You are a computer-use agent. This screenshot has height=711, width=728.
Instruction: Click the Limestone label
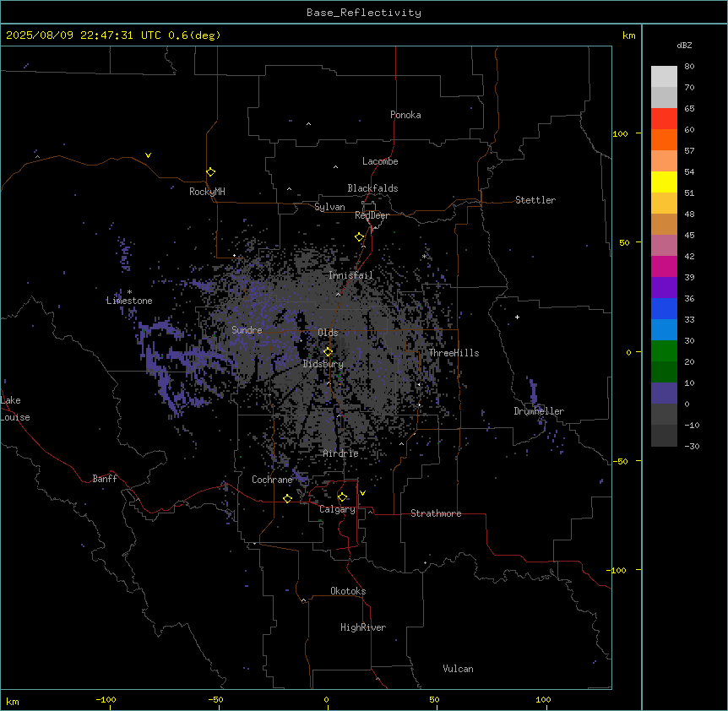pos(129,301)
